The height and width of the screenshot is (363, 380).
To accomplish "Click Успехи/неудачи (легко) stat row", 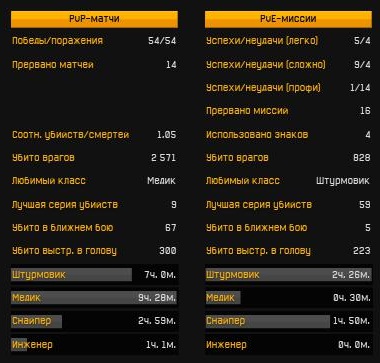I will pos(288,41).
